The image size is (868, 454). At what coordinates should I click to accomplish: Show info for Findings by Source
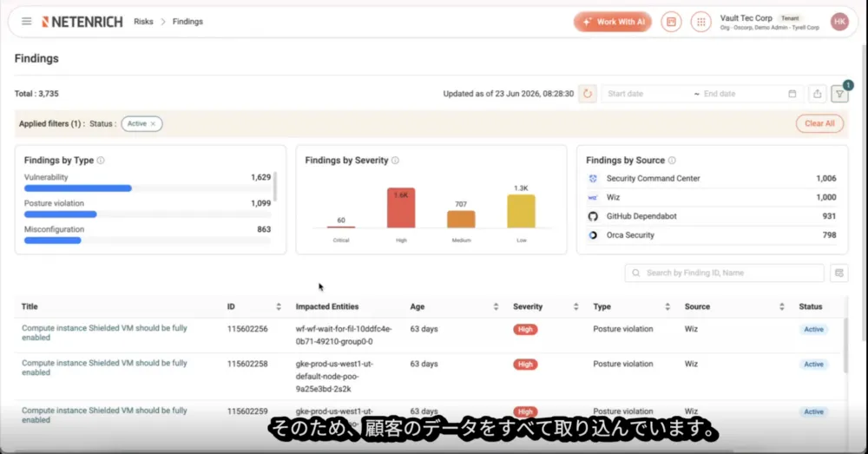pos(672,160)
